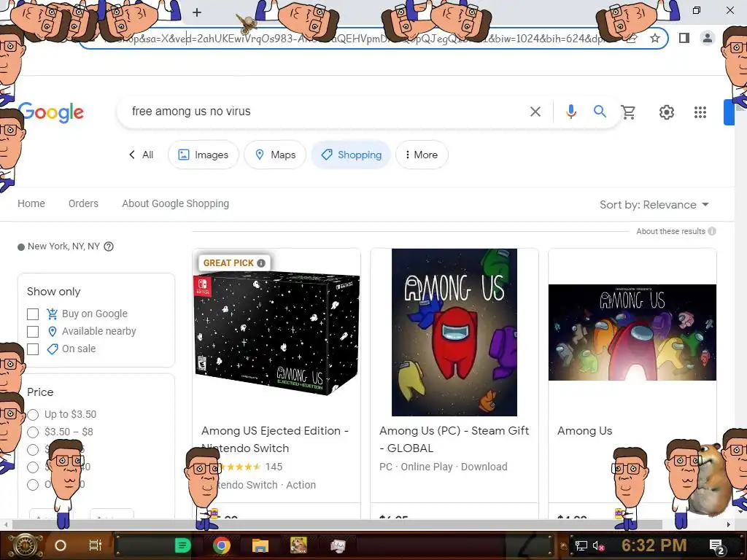Image resolution: width=747 pixels, height=560 pixels.
Task: Open the Home shopping link
Action: [31, 204]
